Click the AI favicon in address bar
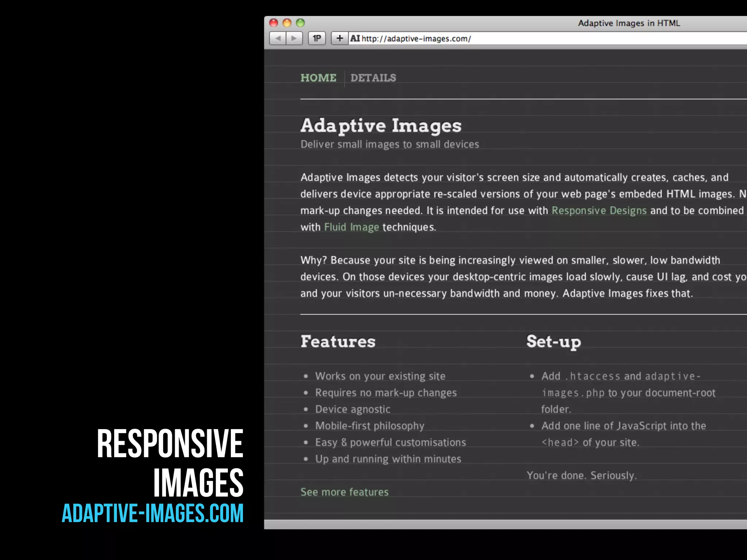Viewport: 747px width, 560px height. (x=355, y=38)
